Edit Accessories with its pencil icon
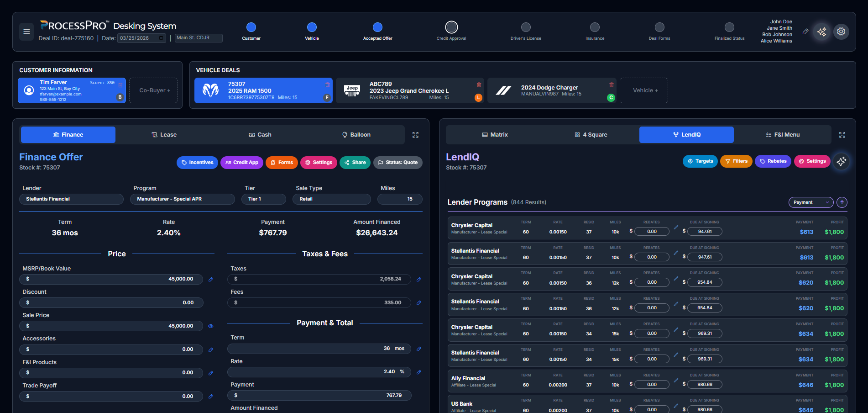The width and height of the screenshot is (868, 413). pyautogui.click(x=211, y=349)
